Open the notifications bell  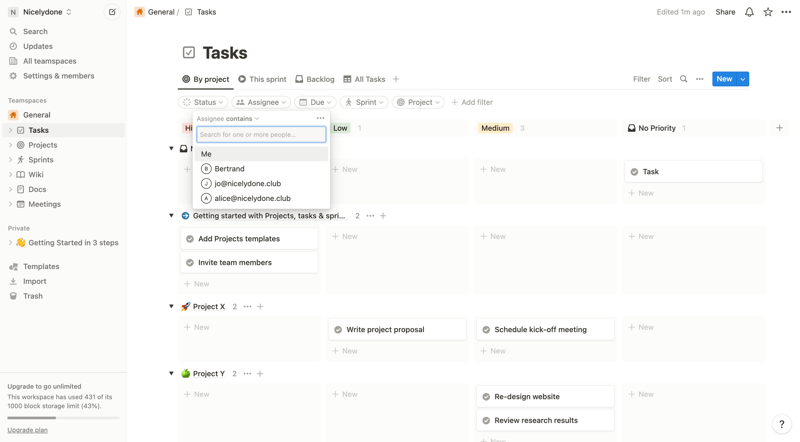tap(749, 12)
